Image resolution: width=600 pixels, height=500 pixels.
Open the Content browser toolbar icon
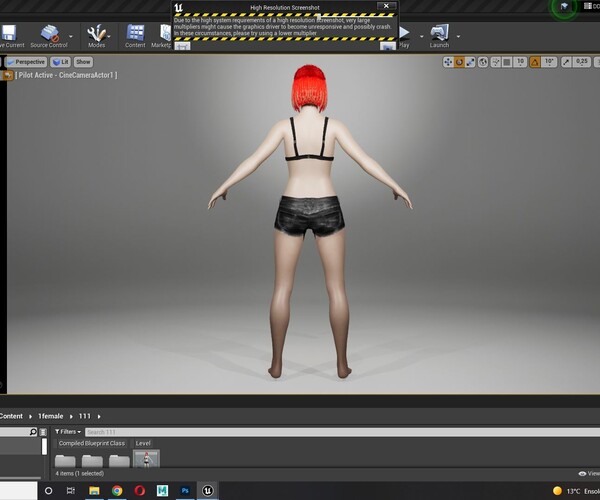click(135, 36)
